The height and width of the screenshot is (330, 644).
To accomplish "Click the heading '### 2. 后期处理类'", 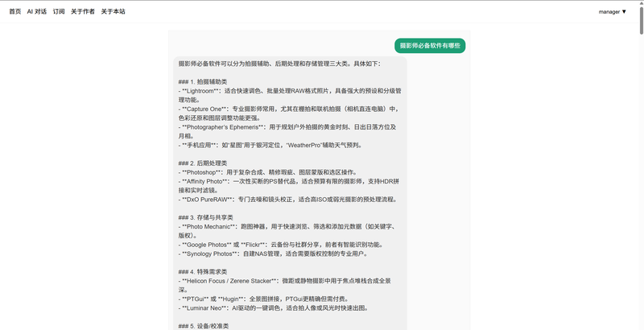I will coord(203,163).
